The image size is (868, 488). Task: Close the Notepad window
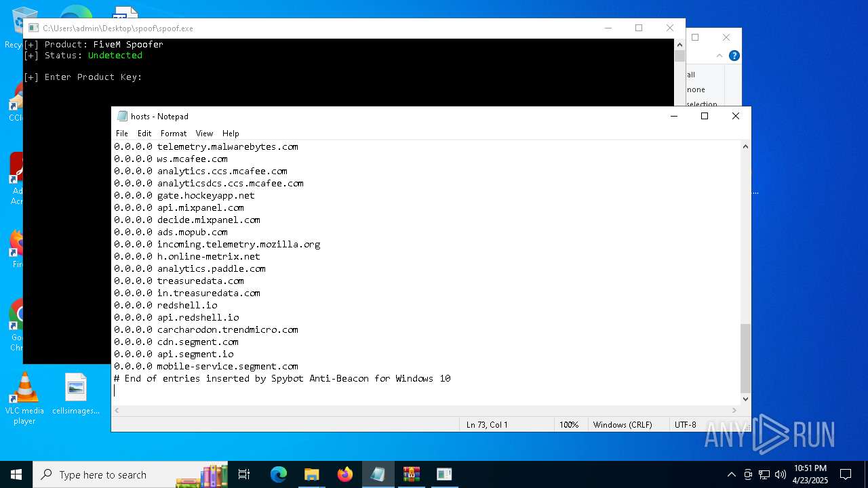pyautogui.click(x=735, y=116)
